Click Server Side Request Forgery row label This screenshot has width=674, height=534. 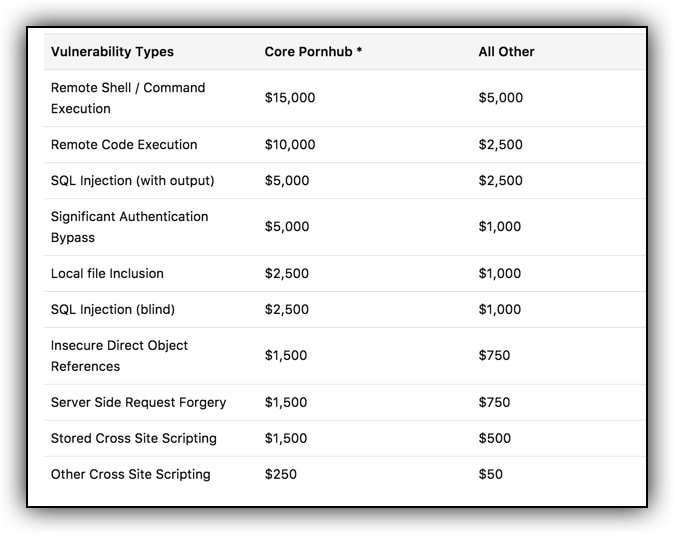point(138,402)
